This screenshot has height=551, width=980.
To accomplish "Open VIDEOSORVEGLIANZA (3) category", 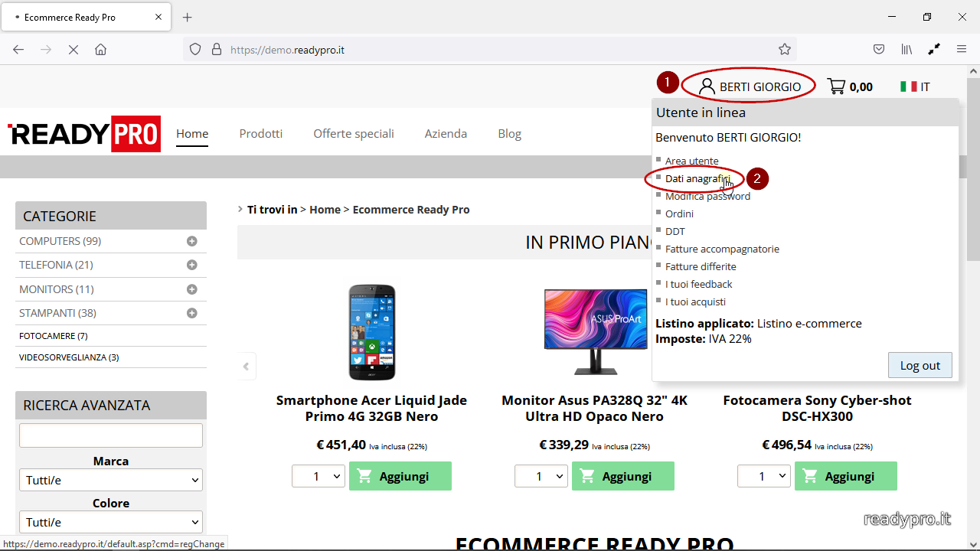I will pos(69,357).
